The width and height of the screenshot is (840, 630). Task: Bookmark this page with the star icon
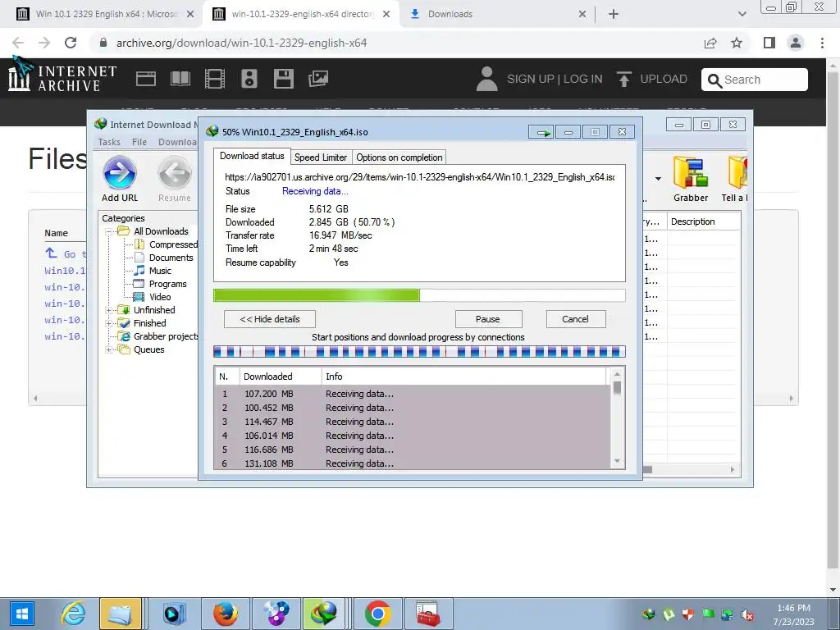pyautogui.click(x=737, y=43)
